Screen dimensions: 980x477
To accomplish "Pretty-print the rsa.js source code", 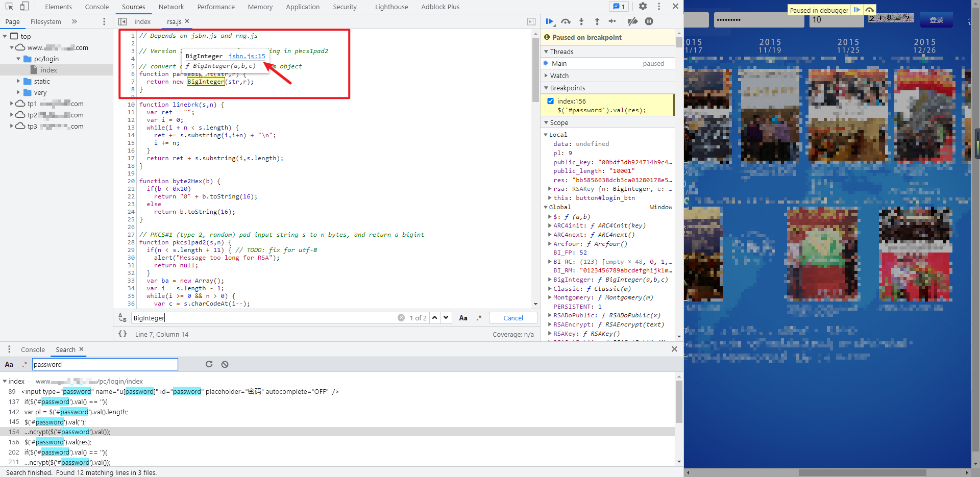I will click(122, 334).
